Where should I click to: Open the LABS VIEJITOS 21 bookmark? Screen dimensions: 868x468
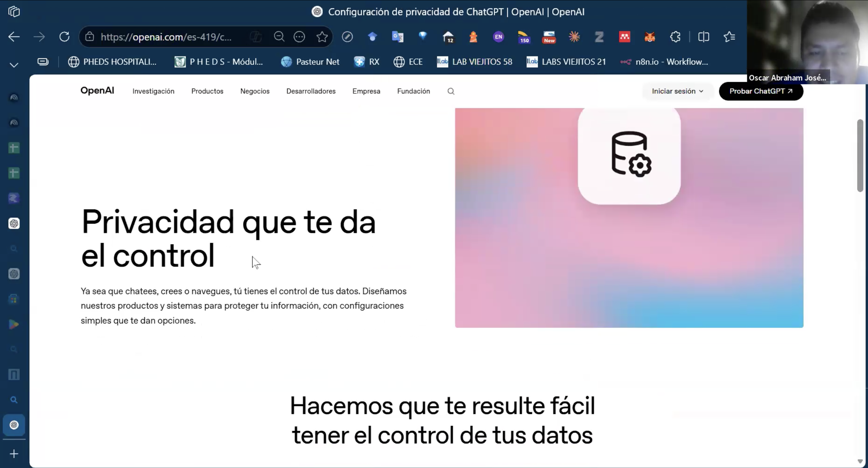pyautogui.click(x=566, y=62)
